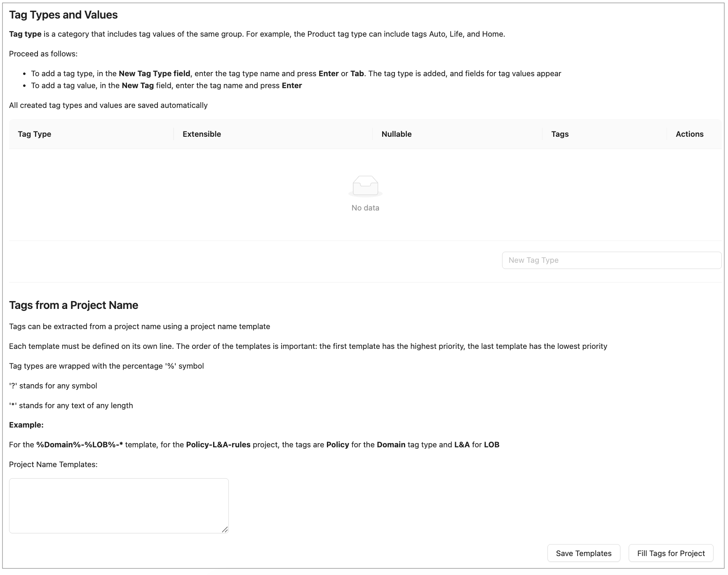Image resolution: width=728 pixels, height=575 pixels.
Task: Click the Tag Types and Values heading
Action: tap(63, 15)
